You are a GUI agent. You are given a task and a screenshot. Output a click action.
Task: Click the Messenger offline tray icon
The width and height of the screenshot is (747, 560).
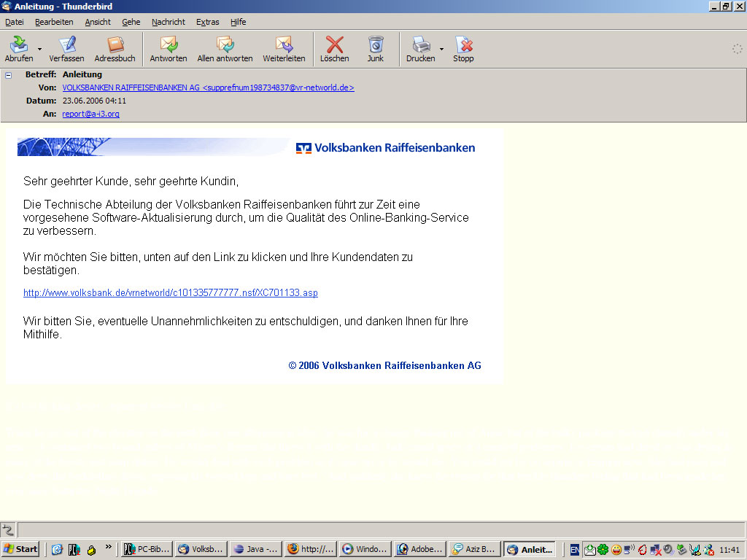[708, 550]
